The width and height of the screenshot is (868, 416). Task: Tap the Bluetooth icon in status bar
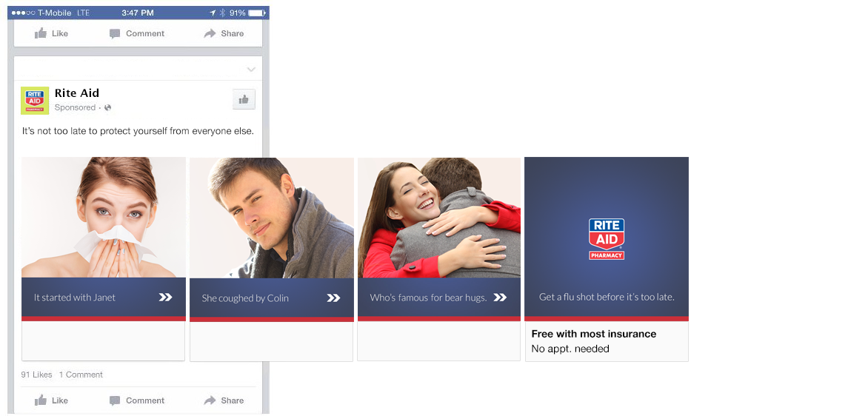222,13
